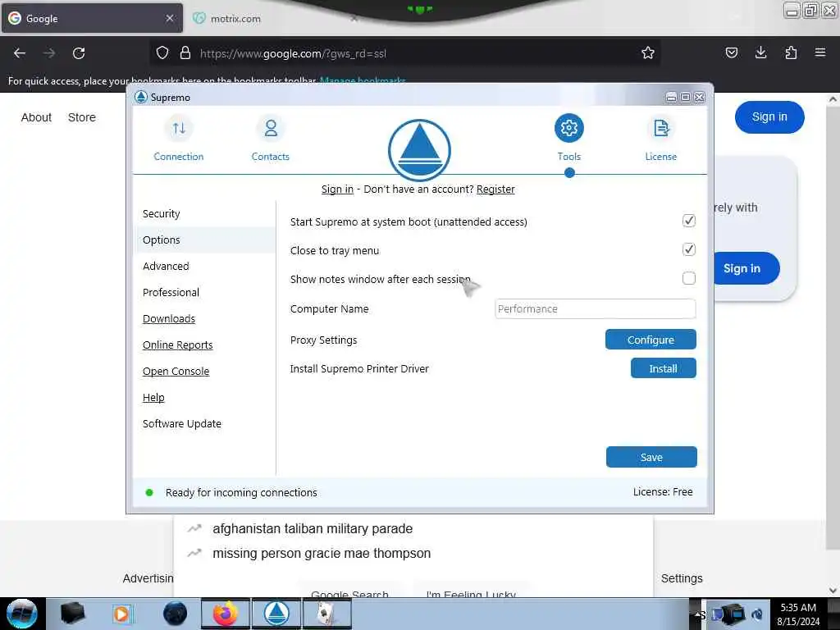Open the License tab in Supremo
This screenshot has height=630, width=840.
pyautogui.click(x=660, y=139)
